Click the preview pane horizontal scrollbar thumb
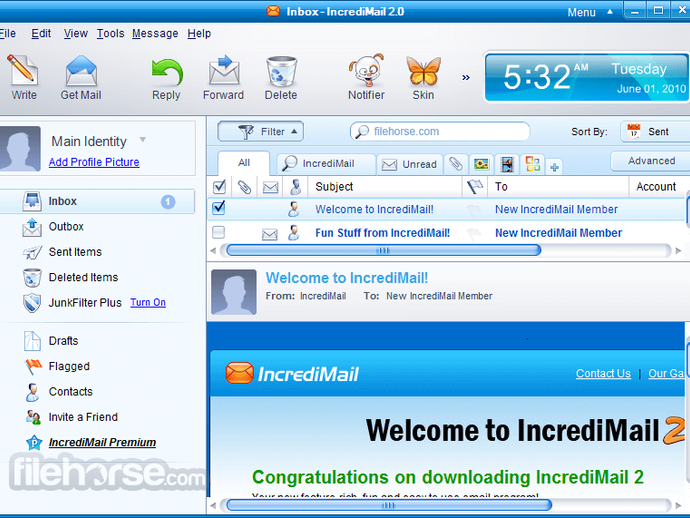The width and height of the screenshot is (690, 518). point(389,505)
